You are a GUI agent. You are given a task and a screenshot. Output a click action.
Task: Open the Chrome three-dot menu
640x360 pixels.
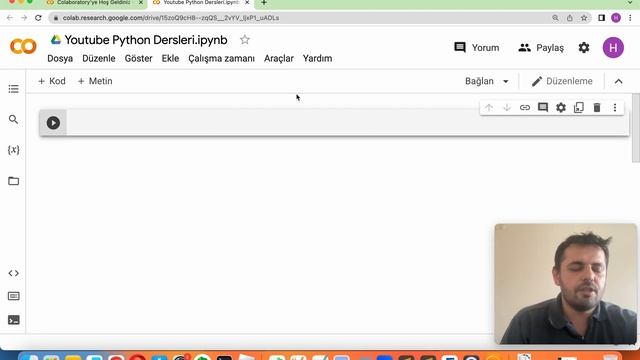click(x=630, y=18)
